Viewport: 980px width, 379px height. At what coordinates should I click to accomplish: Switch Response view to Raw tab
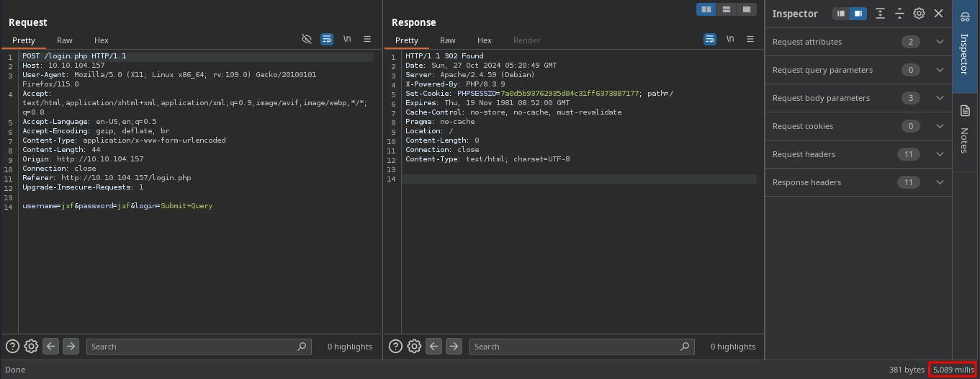tap(448, 40)
